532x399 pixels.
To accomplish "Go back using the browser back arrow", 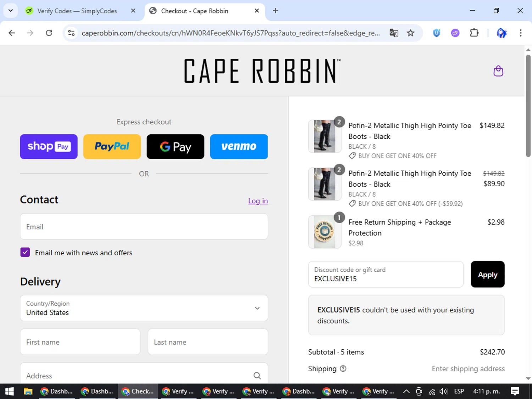I will [12, 33].
